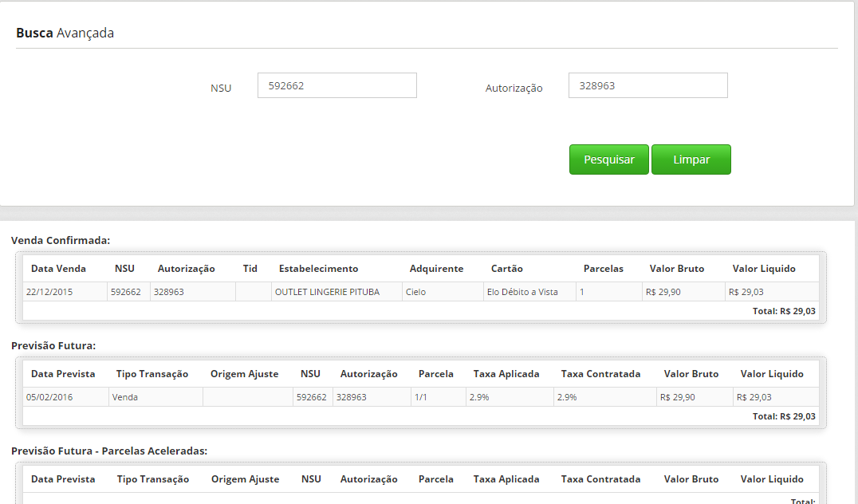Click Autorização header in Parcelas Aceleradas table
This screenshot has width=858, height=504.
[369, 478]
